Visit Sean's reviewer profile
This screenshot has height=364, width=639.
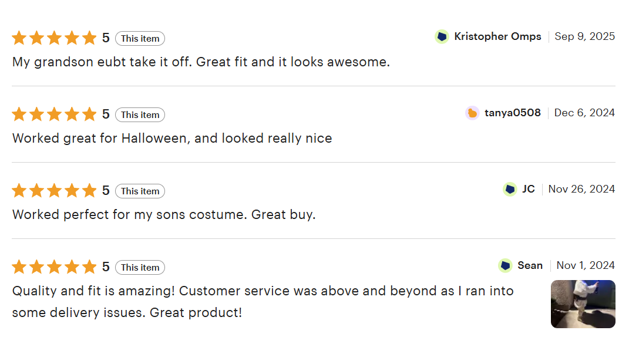point(530,265)
